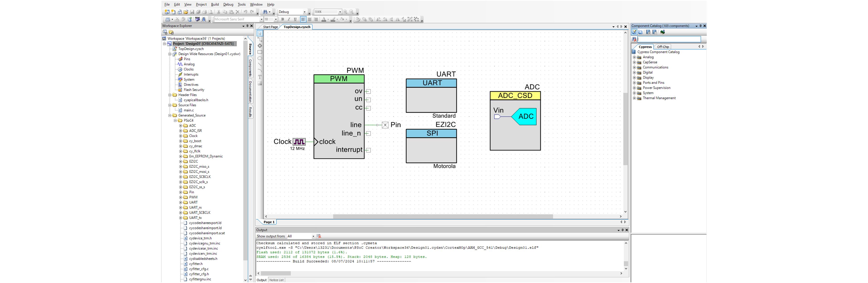The width and height of the screenshot is (868, 283).
Task: Pin the Workspace Explorer panel
Action: click(247, 26)
